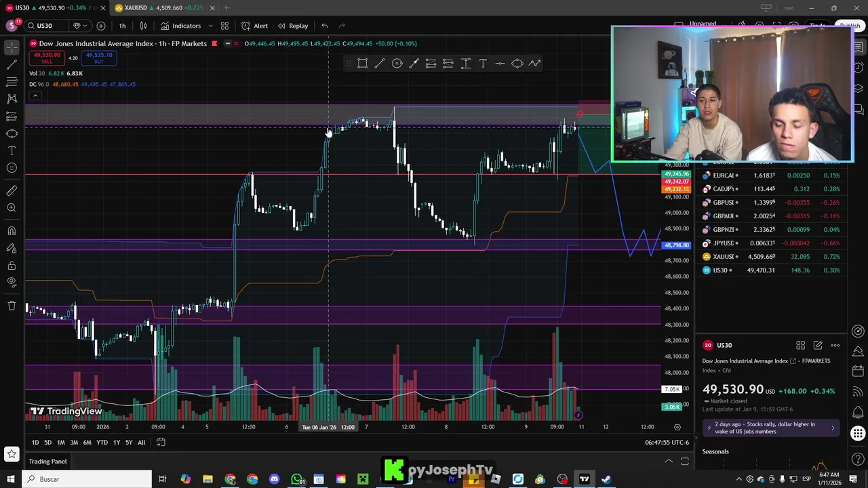Switch to the XAUUSD browser tab
This screenshot has height=488, width=868.
coord(163,8)
